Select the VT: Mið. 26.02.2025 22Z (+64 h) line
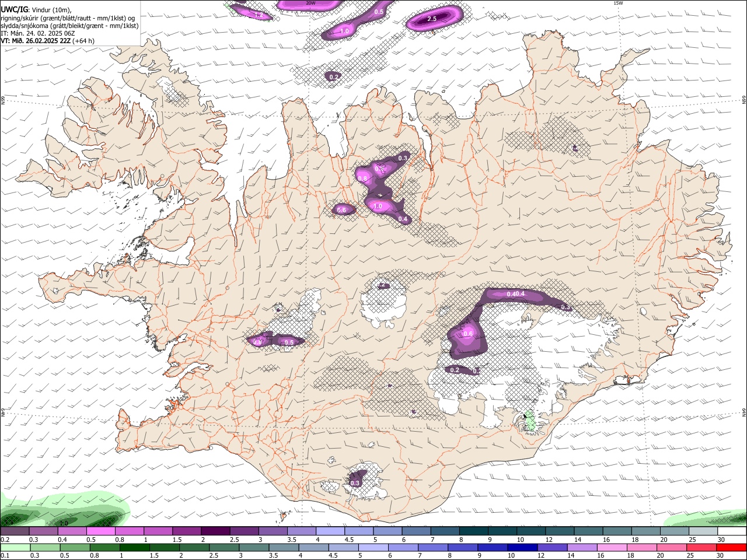Image resolution: width=747 pixels, height=560 pixels. click(47, 41)
